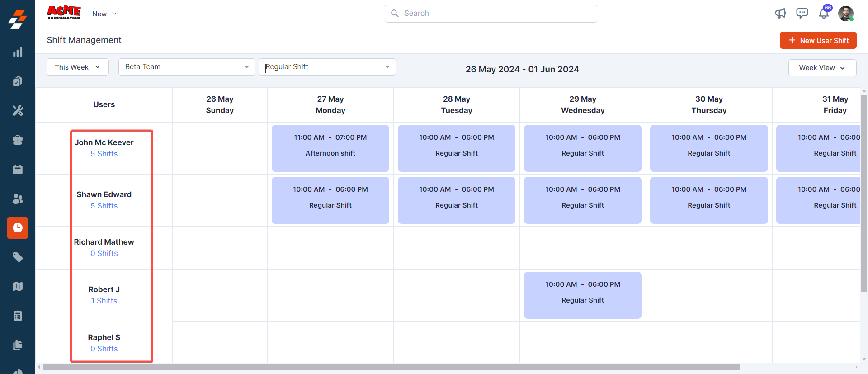Change the Week View dropdown
This screenshot has width=868, height=374.
(822, 68)
